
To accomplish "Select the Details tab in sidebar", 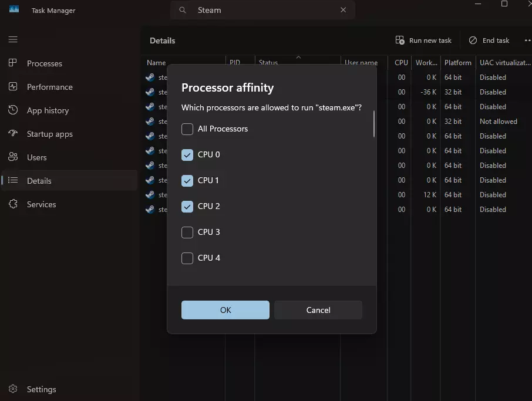I will (x=39, y=181).
